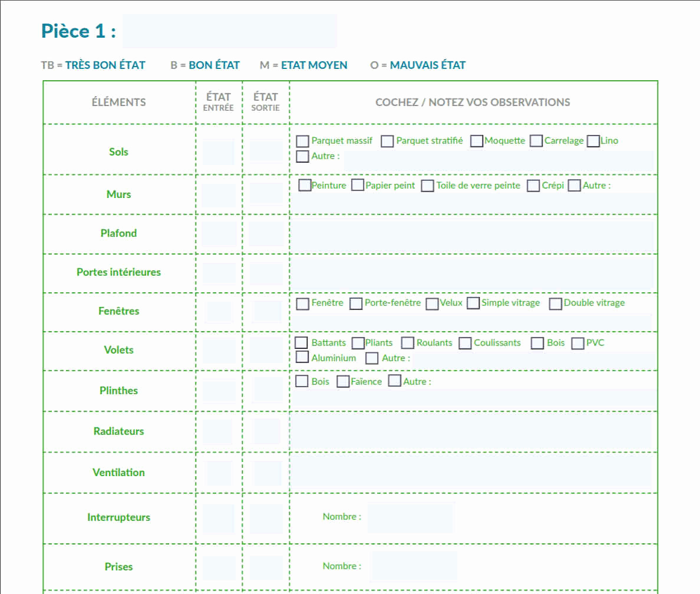700x594 pixels.
Task: Tick the Papier peint checkbox
Action: pos(358,186)
